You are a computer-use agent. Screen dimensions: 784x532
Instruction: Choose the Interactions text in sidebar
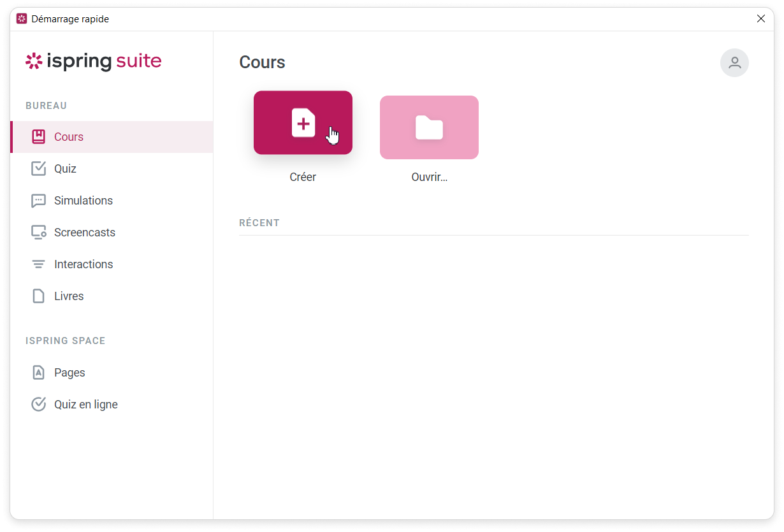83,264
